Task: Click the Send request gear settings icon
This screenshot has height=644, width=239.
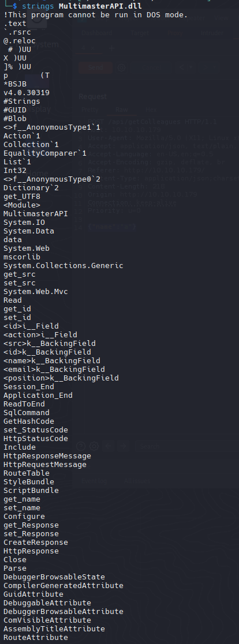Action: point(121,68)
